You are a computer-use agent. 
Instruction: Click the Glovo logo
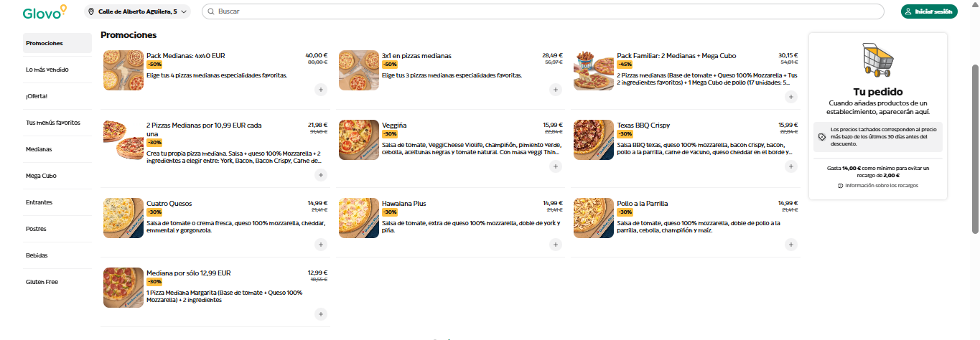click(x=45, y=11)
